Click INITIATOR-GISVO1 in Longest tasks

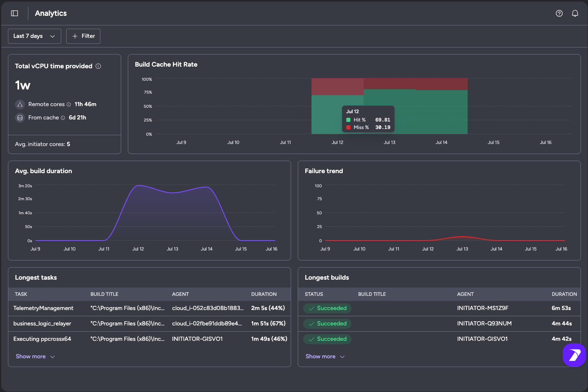[x=197, y=339]
